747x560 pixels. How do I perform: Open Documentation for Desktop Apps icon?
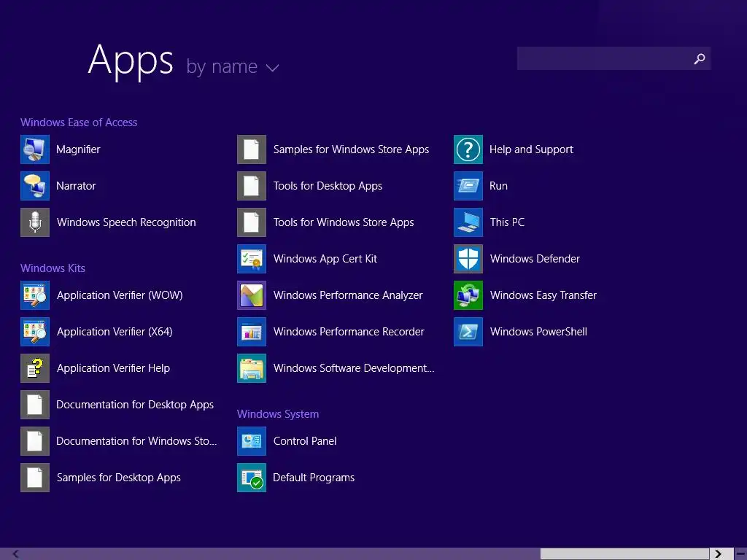(x=35, y=405)
